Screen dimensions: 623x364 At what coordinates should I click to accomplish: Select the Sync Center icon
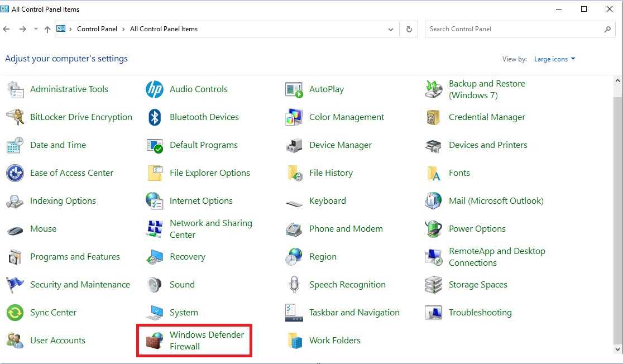[15, 313]
